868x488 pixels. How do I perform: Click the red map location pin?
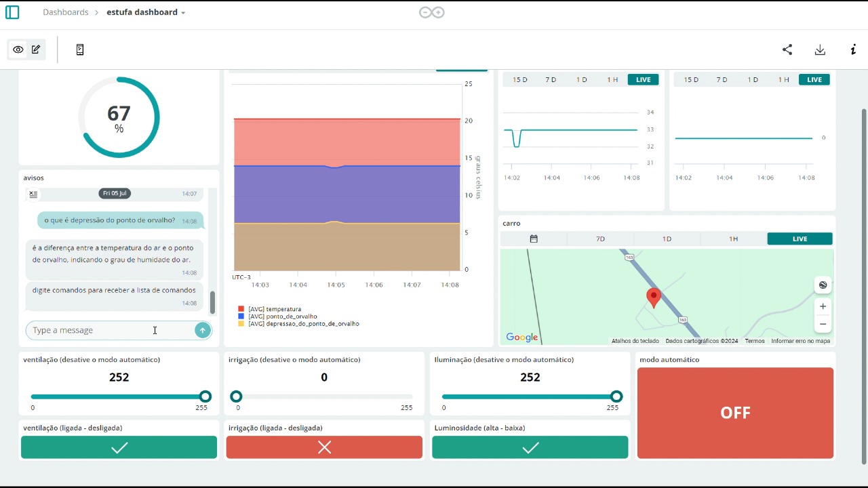(654, 298)
